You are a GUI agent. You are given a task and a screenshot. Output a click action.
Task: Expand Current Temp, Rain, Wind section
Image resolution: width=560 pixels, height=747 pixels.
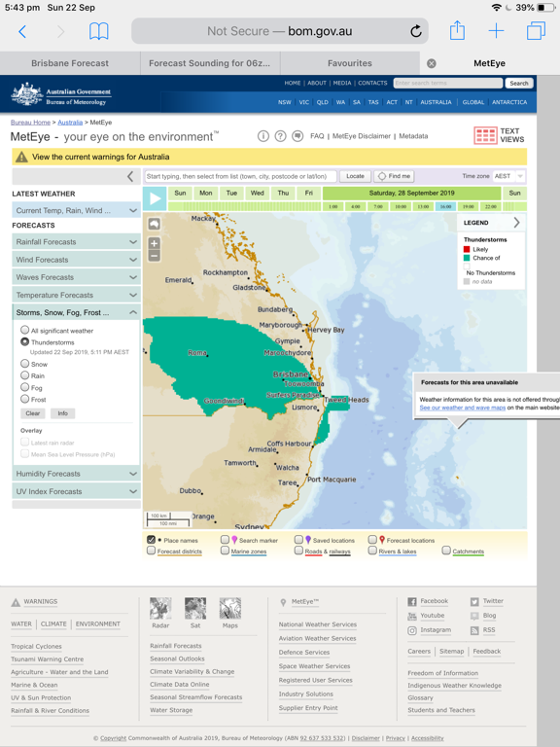76,210
